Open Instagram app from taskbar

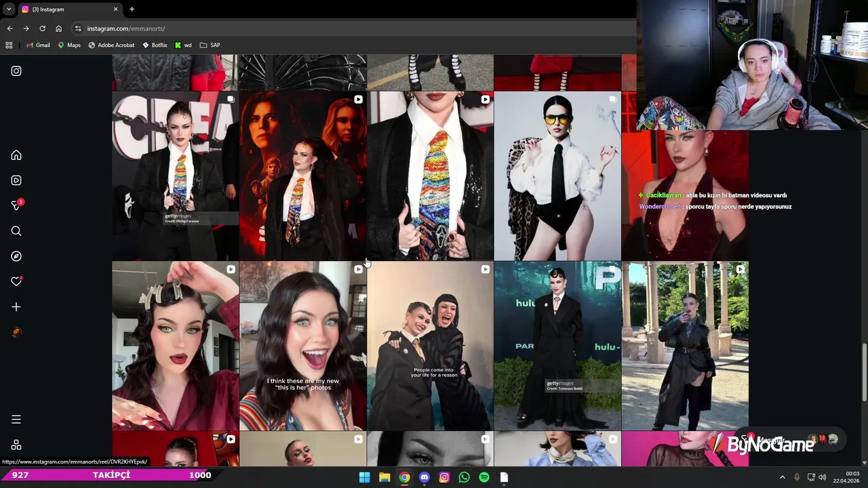[x=444, y=477]
